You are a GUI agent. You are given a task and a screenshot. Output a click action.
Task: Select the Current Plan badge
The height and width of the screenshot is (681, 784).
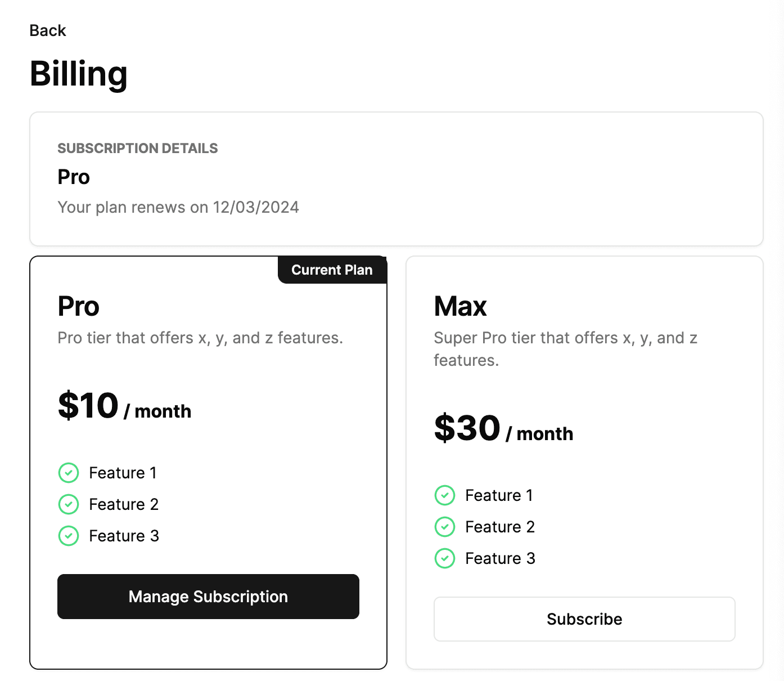(332, 270)
